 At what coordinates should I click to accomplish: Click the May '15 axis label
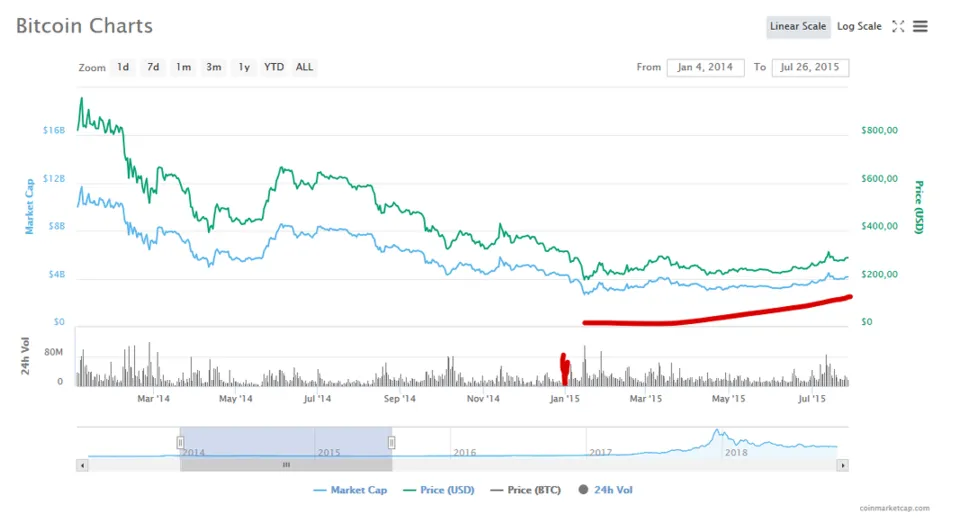point(729,399)
